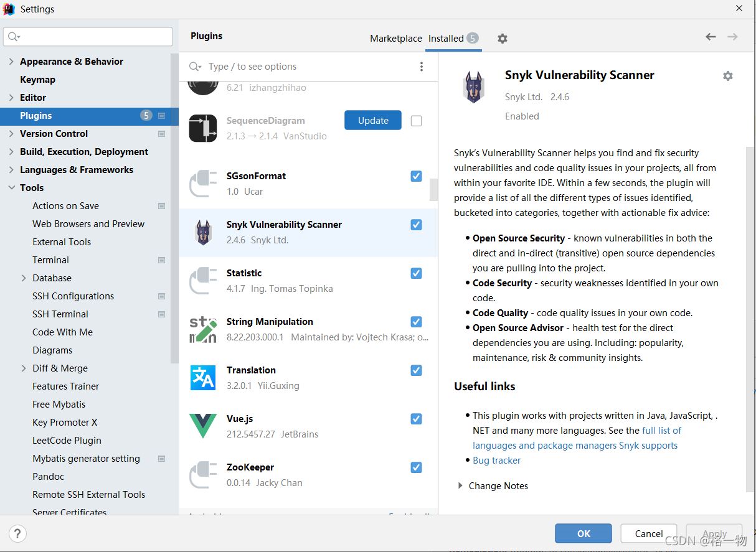Click project-level icon beside SSH Configurations
The width and height of the screenshot is (756, 552).
[162, 296]
